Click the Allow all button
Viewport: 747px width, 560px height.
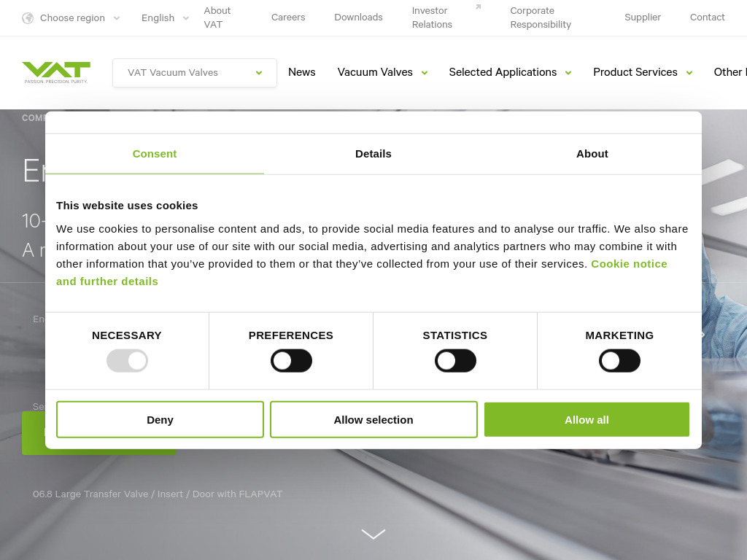(587, 419)
